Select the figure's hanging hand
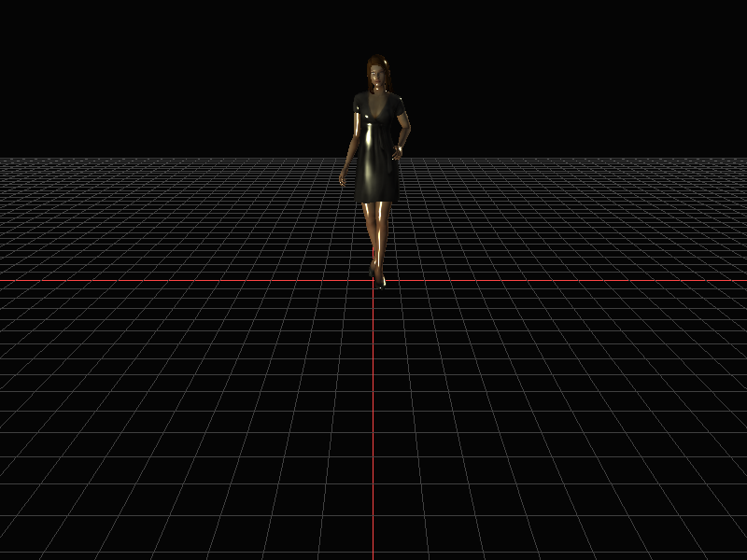 pyautogui.click(x=343, y=177)
